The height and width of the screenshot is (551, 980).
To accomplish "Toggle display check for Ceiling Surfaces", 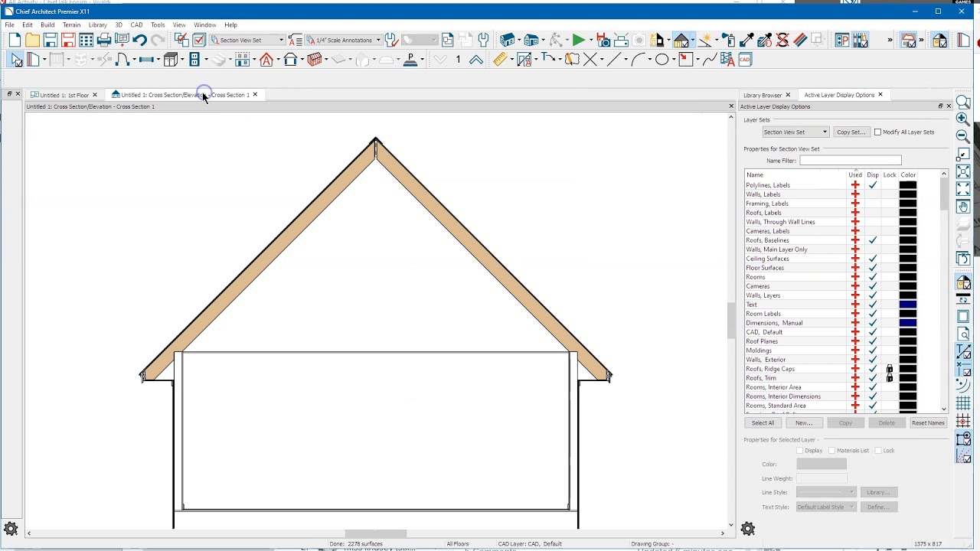I will tap(872, 259).
